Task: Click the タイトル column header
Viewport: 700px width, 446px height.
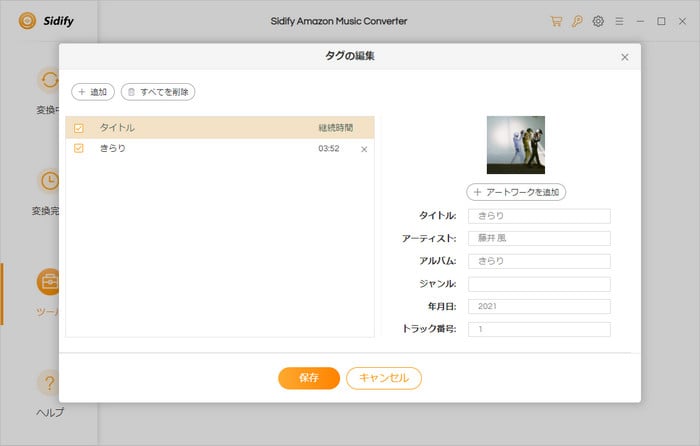Action: 117,128
